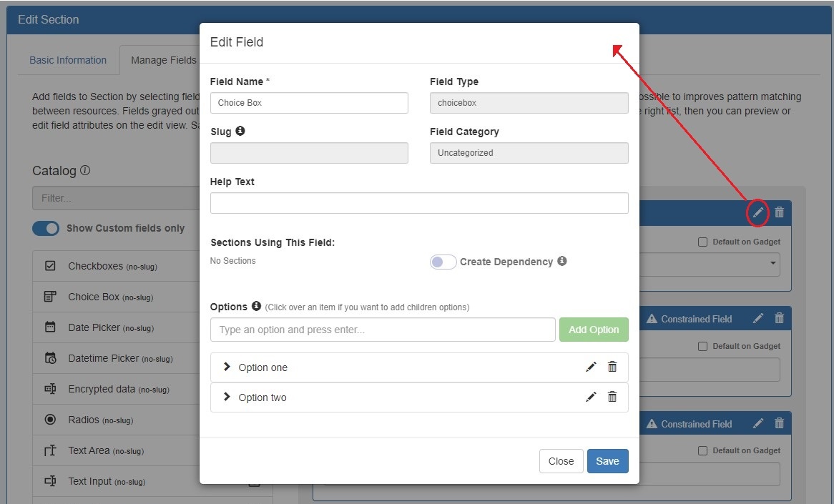The width and height of the screenshot is (834, 504).
Task: Click the Save button
Action: coord(607,461)
